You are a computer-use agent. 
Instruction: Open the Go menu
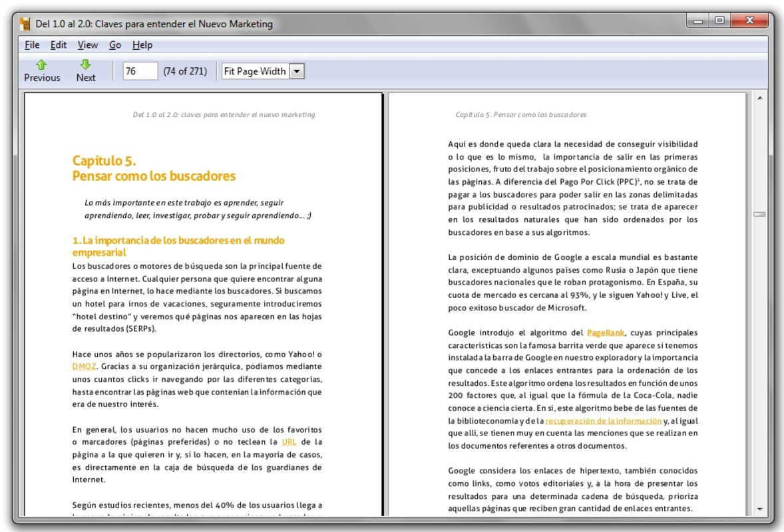tap(115, 45)
